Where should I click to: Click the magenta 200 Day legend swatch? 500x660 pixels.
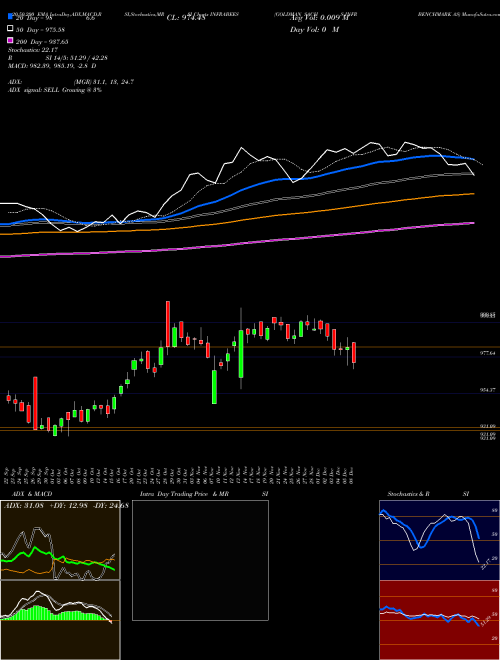(x=10, y=40)
